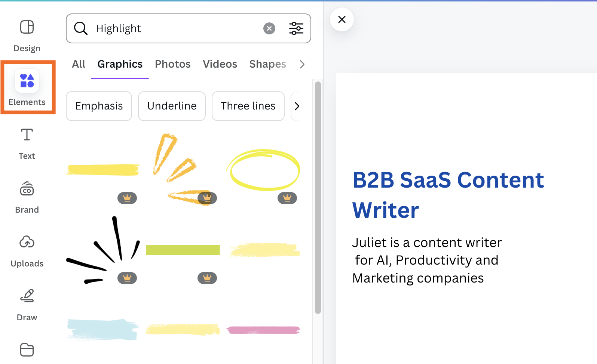Add the pale yellow brush stroke in second row
The height and width of the screenshot is (364, 597).
coord(265,250)
